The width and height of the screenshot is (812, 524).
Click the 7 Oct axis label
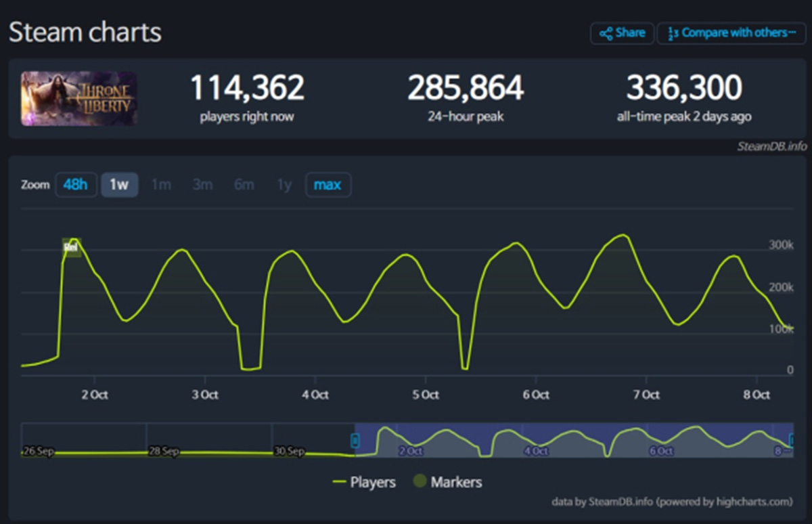pos(646,395)
